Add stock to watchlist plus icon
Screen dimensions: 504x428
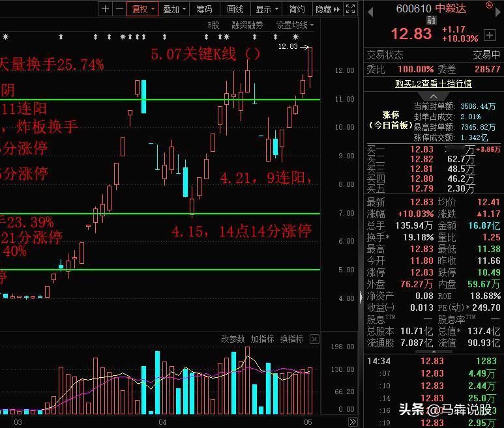[x=490, y=35]
